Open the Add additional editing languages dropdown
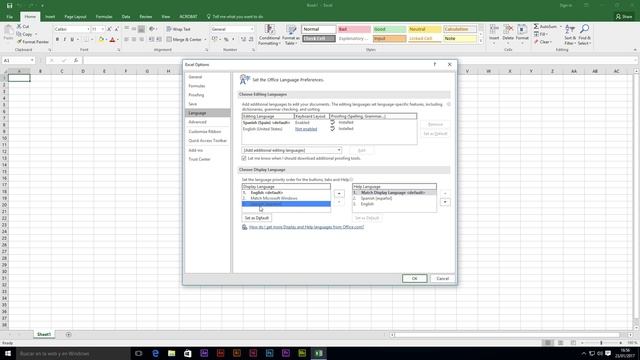The image size is (640, 360). tap(339, 150)
